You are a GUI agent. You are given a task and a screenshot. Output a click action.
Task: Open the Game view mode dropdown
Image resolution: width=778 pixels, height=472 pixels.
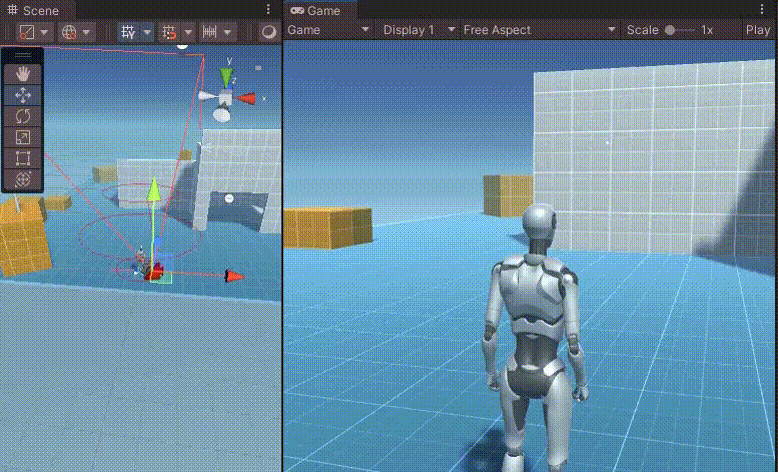(x=328, y=30)
